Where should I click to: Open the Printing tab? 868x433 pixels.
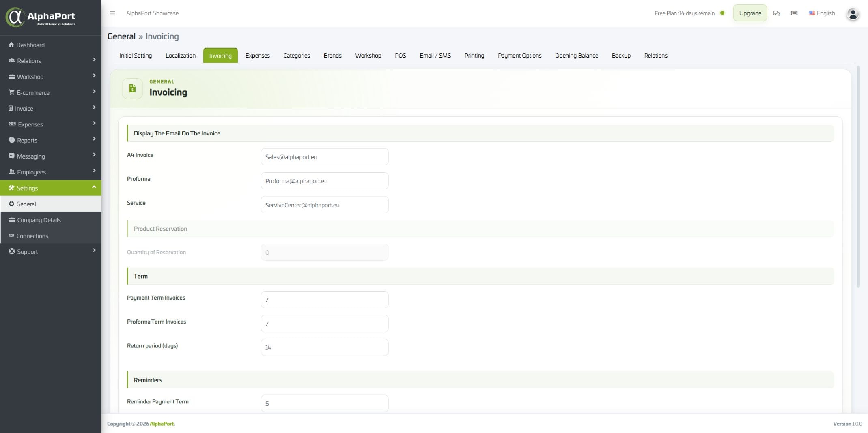(x=474, y=56)
